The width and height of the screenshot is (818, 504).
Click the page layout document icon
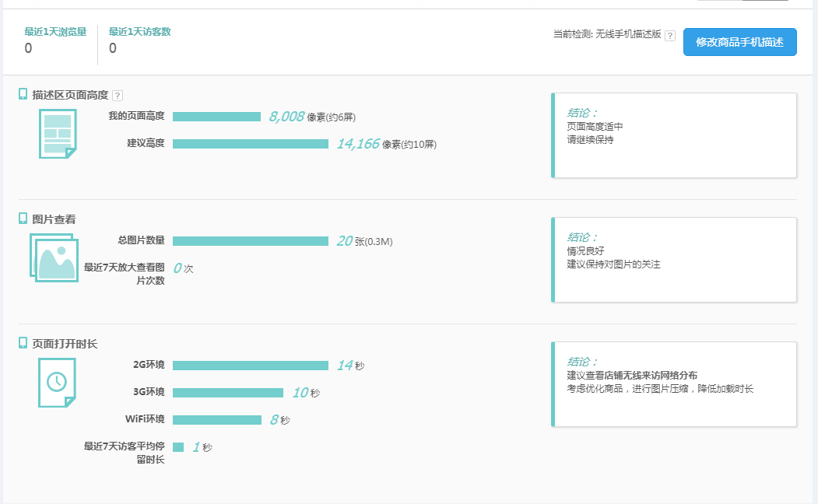[x=58, y=133]
